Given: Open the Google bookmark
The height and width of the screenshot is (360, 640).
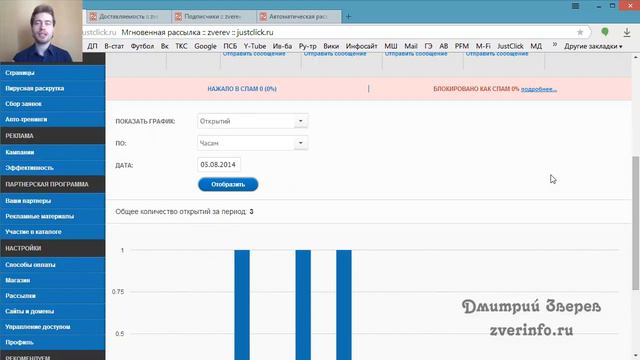Looking at the screenshot, I should pyautogui.click(x=205, y=46).
